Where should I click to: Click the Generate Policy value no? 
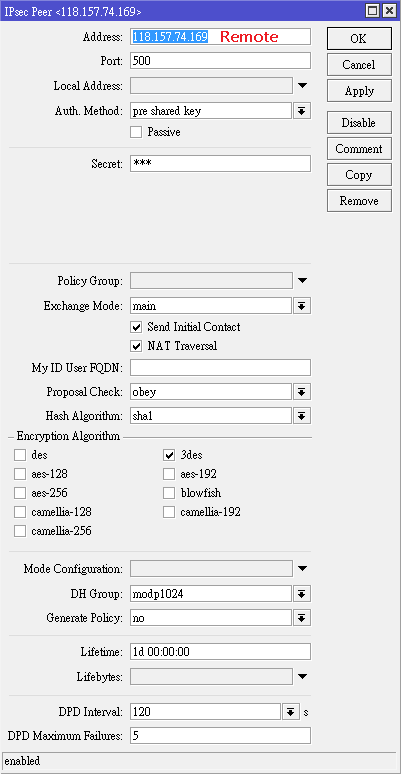211,618
